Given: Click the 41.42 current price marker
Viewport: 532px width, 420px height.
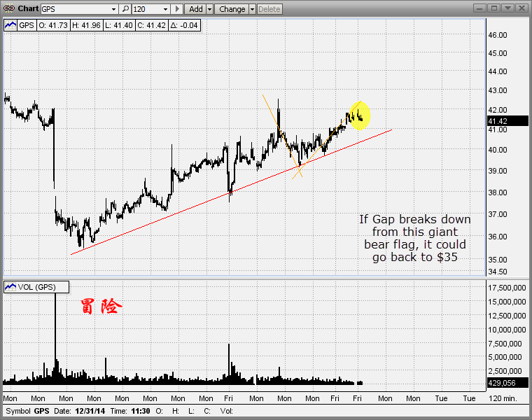Looking at the screenshot, I should (x=507, y=121).
